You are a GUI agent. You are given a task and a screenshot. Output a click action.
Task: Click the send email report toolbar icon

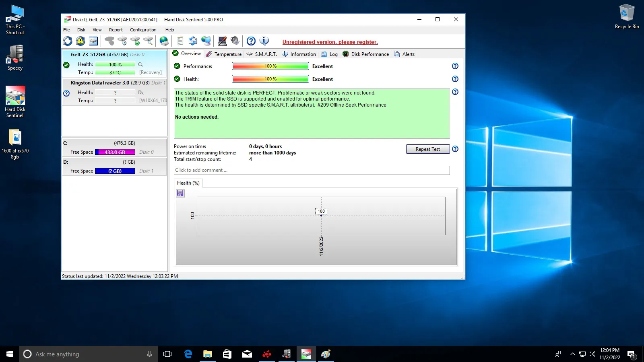pyautogui.click(x=193, y=41)
